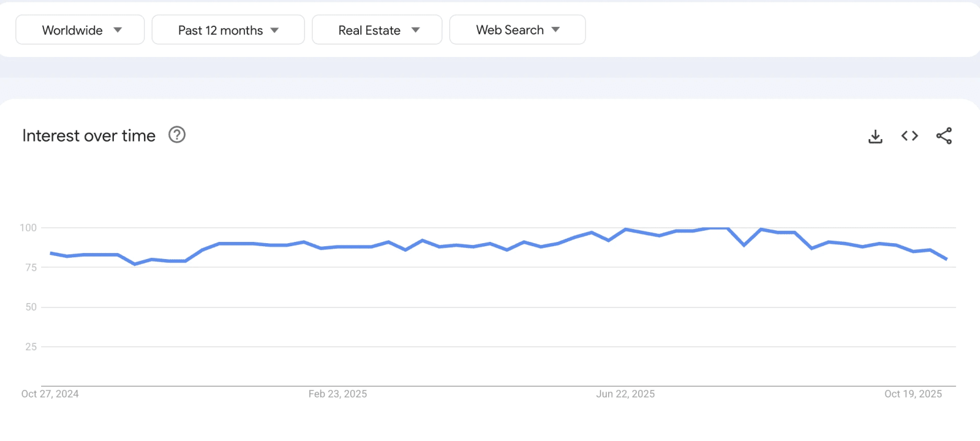Share the interest over time chart
Screen dimensions: 980x441
[944, 136]
